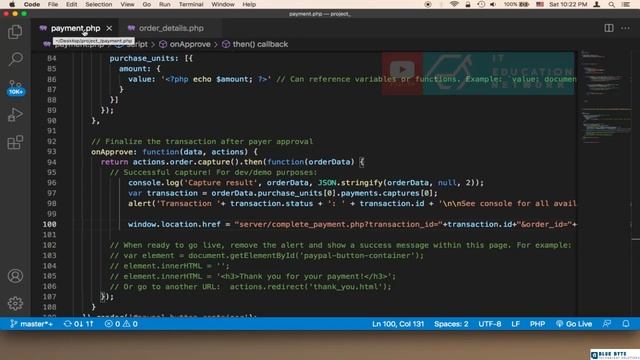Open the Go menu
Viewport: 640px width, 360px height.
point(147,4)
